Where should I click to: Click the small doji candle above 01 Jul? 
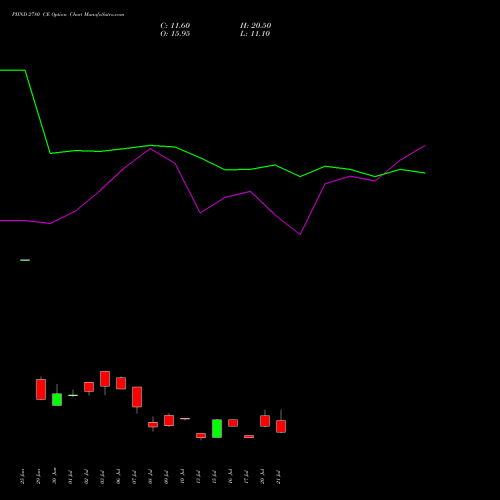click(x=73, y=395)
